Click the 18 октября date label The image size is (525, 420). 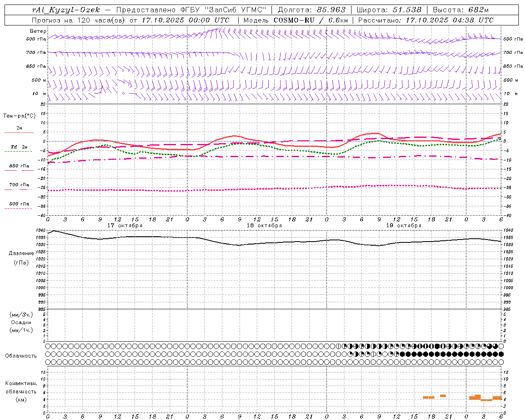tap(264, 226)
